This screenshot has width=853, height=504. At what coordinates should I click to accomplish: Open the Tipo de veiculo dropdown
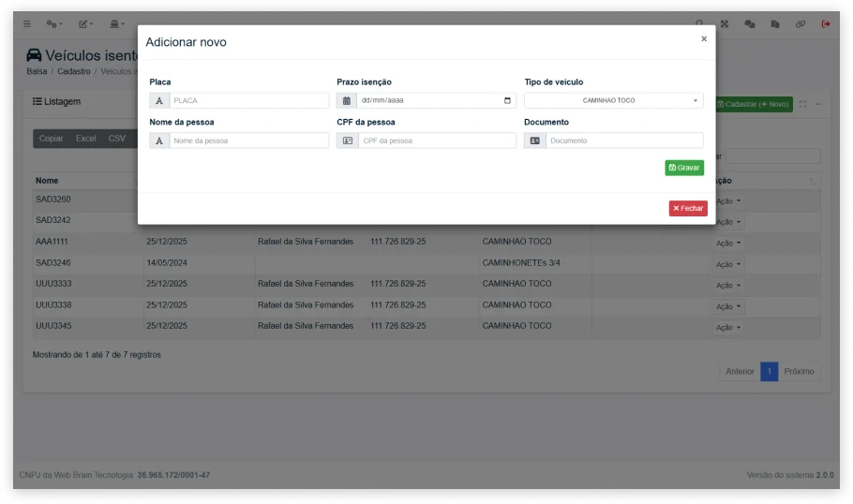(x=614, y=100)
